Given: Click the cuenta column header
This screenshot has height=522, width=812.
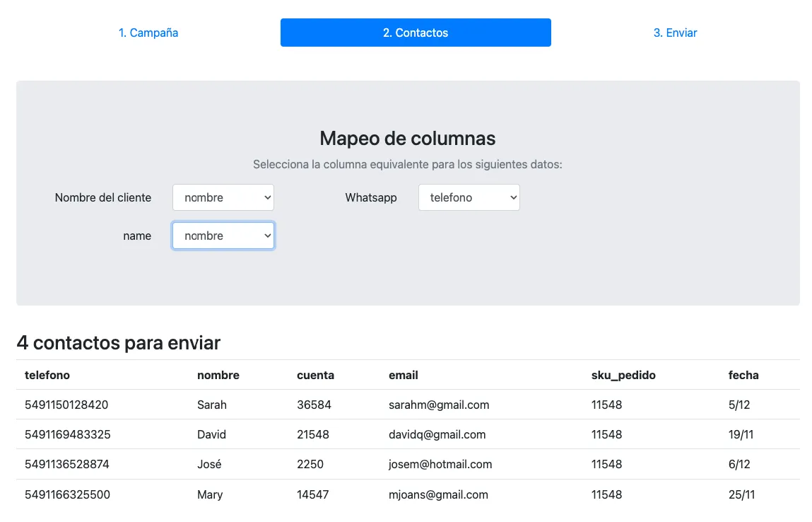Looking at the screenshot, I should 315,376.
